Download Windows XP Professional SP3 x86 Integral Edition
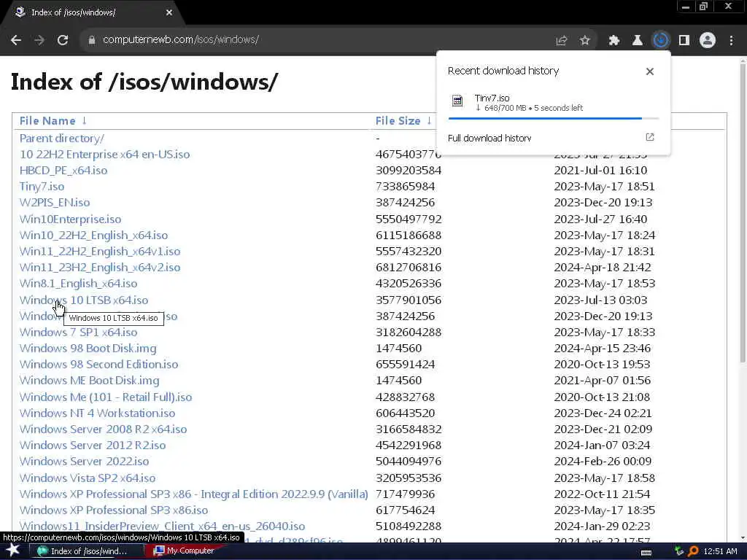 click(194, 494)
